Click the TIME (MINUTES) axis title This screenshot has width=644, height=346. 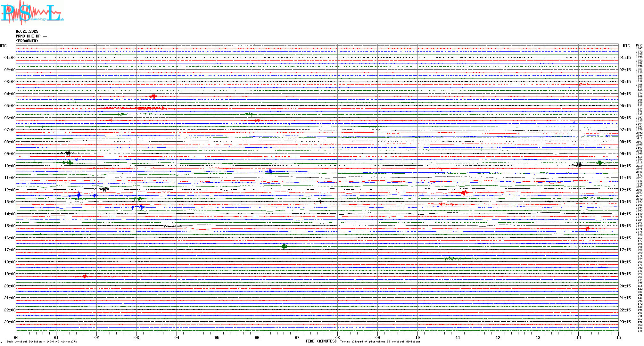pyautogui.click(x=321, y=341)
